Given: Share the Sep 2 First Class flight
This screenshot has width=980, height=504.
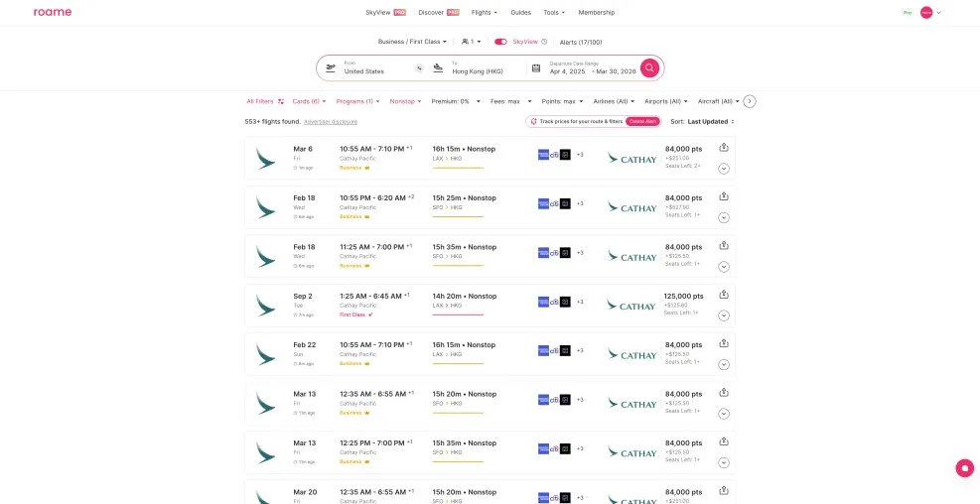Looking at the screenshot, I should pyautogui.click(x=724, y=294).
